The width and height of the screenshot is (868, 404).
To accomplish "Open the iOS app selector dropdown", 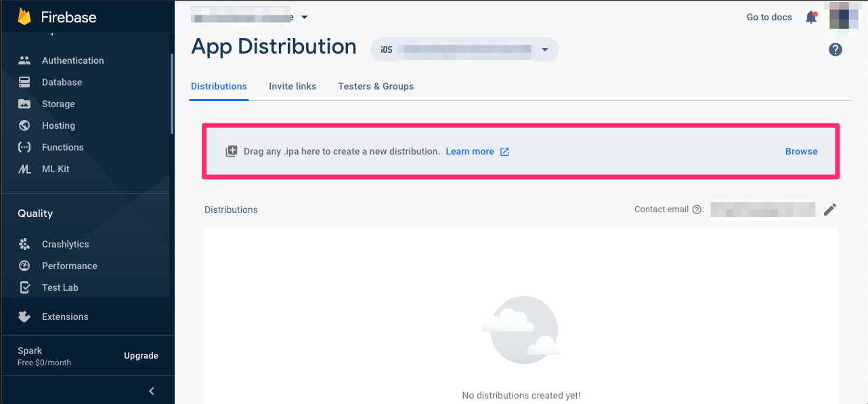I will click(464, 49).
